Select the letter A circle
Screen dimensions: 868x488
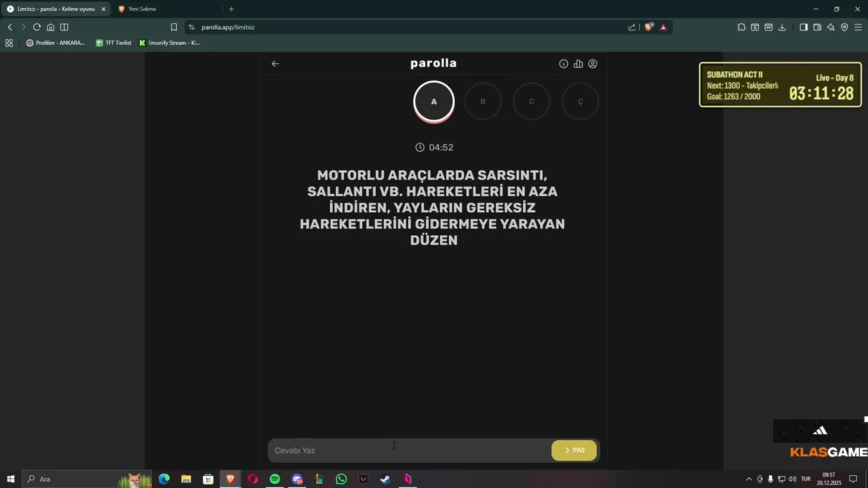tap(434, 102)
